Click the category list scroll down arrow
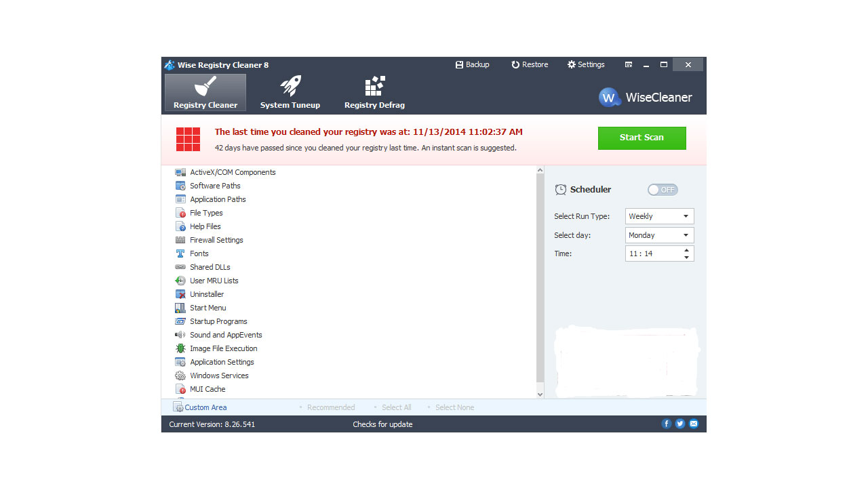This screenshot has height=488, width=868. tap(540, 394)
